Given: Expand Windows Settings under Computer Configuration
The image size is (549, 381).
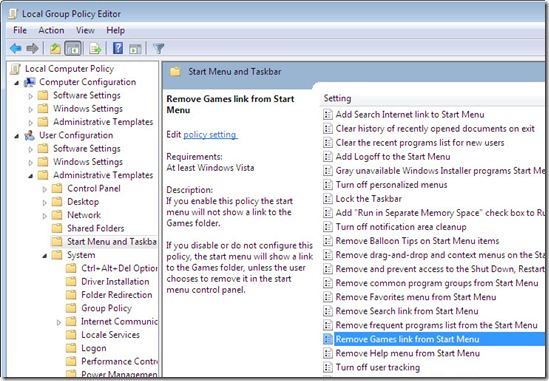Looking at the screenshot, I should coord(30,109).
